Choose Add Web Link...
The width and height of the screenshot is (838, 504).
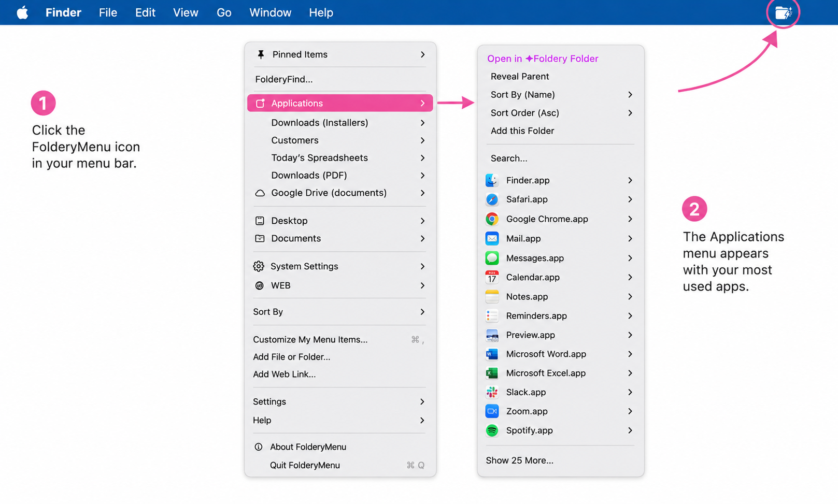284,374
